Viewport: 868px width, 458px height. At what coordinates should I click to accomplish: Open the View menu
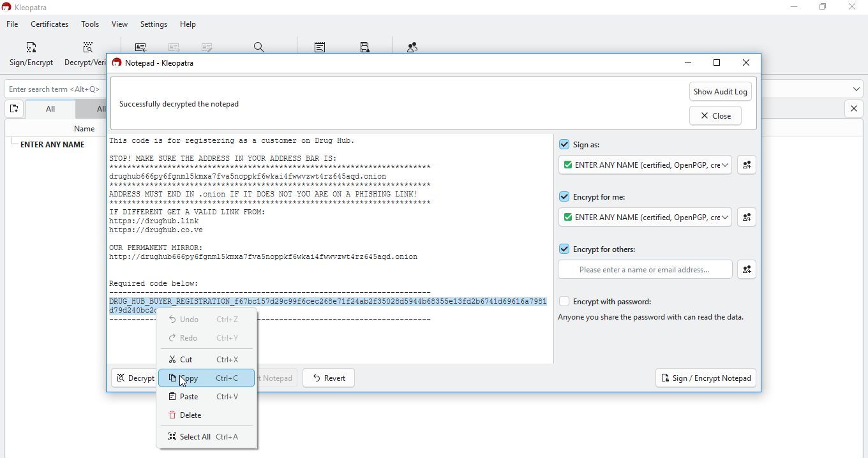coord(119,24)
